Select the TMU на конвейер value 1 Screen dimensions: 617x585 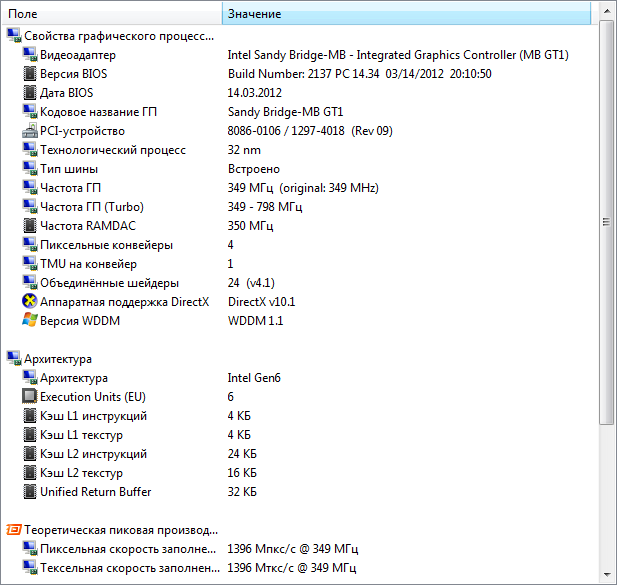point(230,264)
